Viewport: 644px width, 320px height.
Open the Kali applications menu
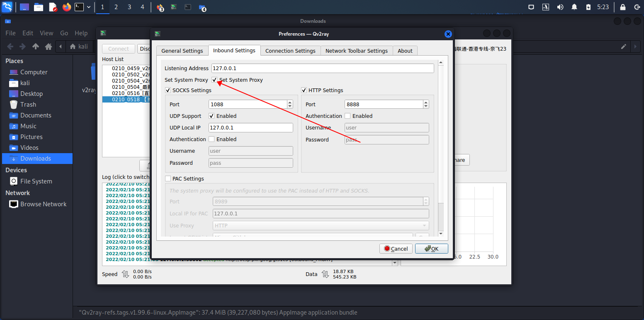7,7
